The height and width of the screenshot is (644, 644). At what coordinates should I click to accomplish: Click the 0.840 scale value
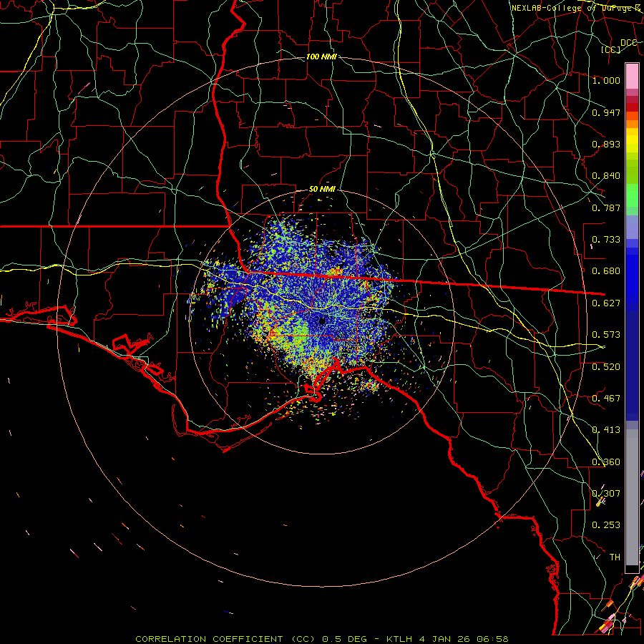coord(606,176)
